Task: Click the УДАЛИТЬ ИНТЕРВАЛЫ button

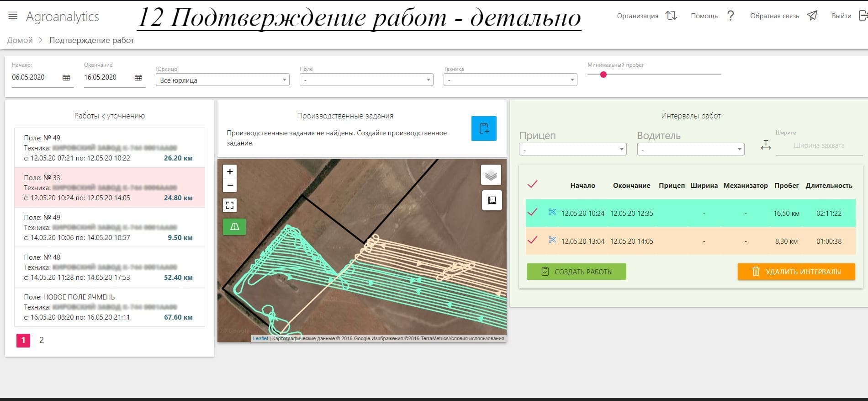Action: [796, 272]
